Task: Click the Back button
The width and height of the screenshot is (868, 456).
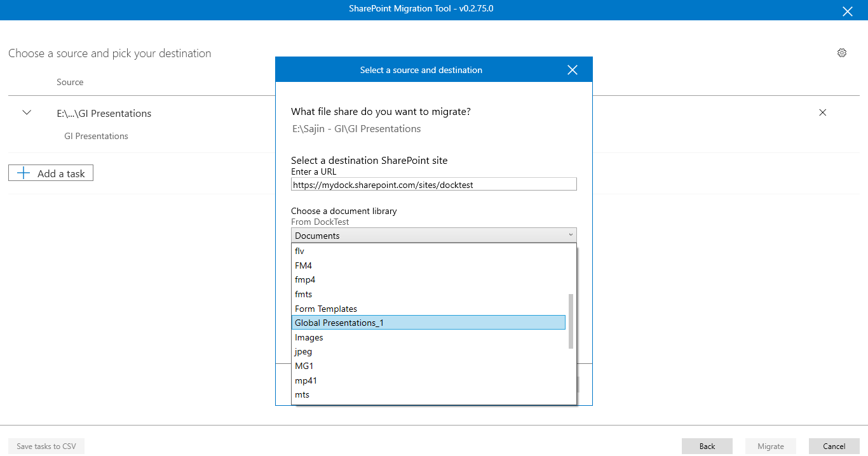Action: pyautogui.click(x=707, y=446)
